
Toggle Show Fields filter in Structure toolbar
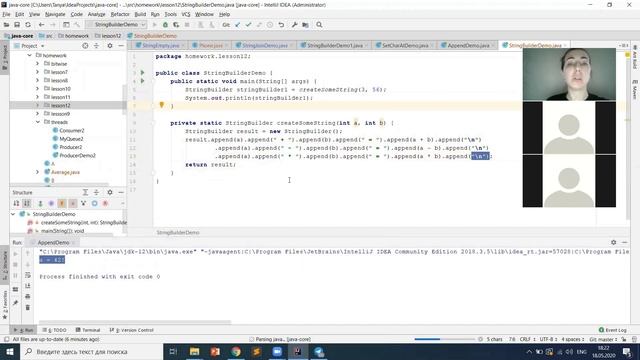(62, 203)
